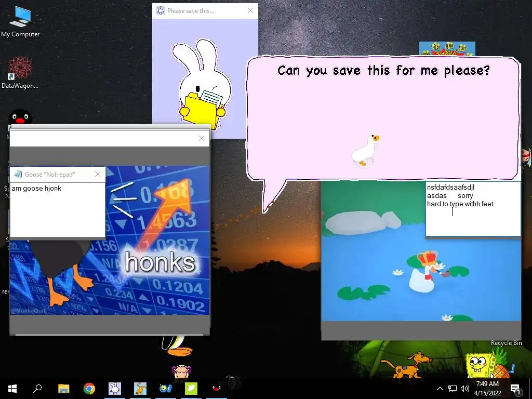The image size is (532, 399).
Task: Open the notification center icon
Action: pyautogui.click(x=515, y=389)
